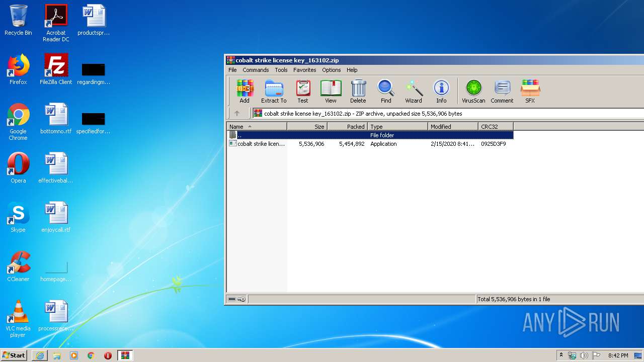Select the Acrobat Reader DC desktop icon
Image resolution: width=644 pixels, height=362 pixels.
pyautogui.click(x=56, y=23)
